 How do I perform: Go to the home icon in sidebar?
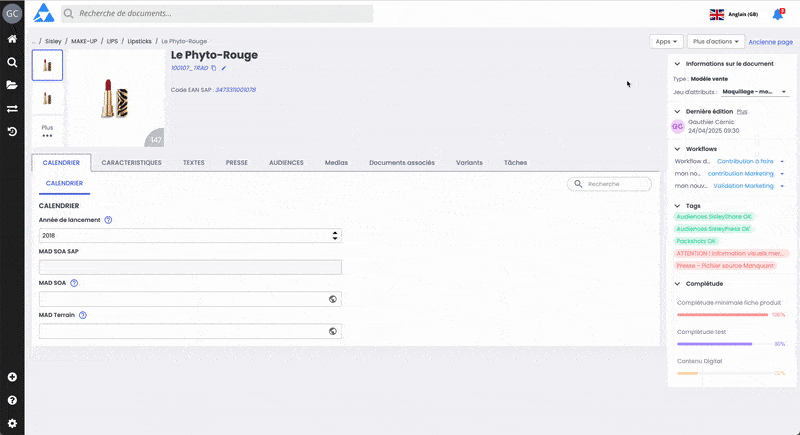pos(12,39)
